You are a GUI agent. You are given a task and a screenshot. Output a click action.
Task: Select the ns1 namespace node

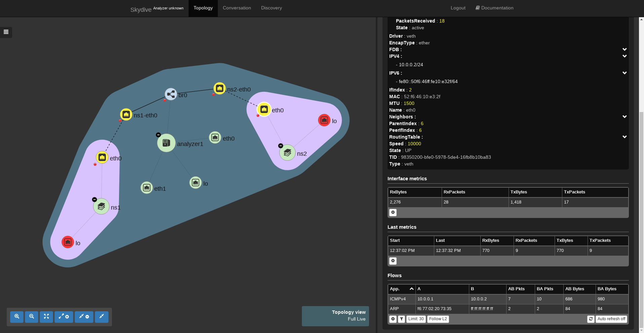[x=101, y=207]
